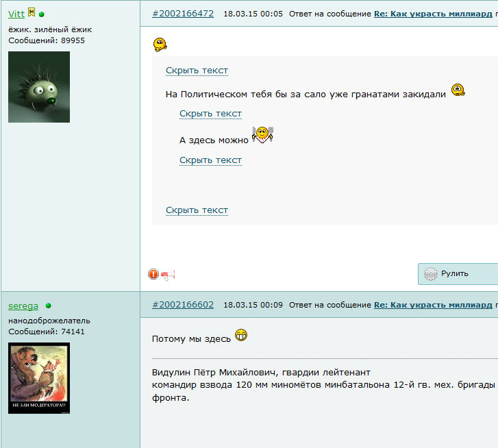Collapse nested quote above 'А здесь можно'
Screen dimensions: 498x448
[x=210, y=114]
